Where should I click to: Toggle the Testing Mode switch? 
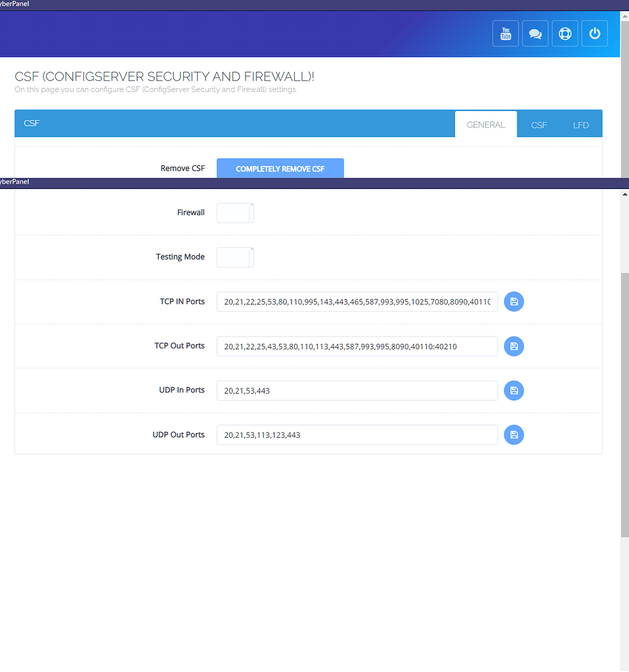pos(236,257)
